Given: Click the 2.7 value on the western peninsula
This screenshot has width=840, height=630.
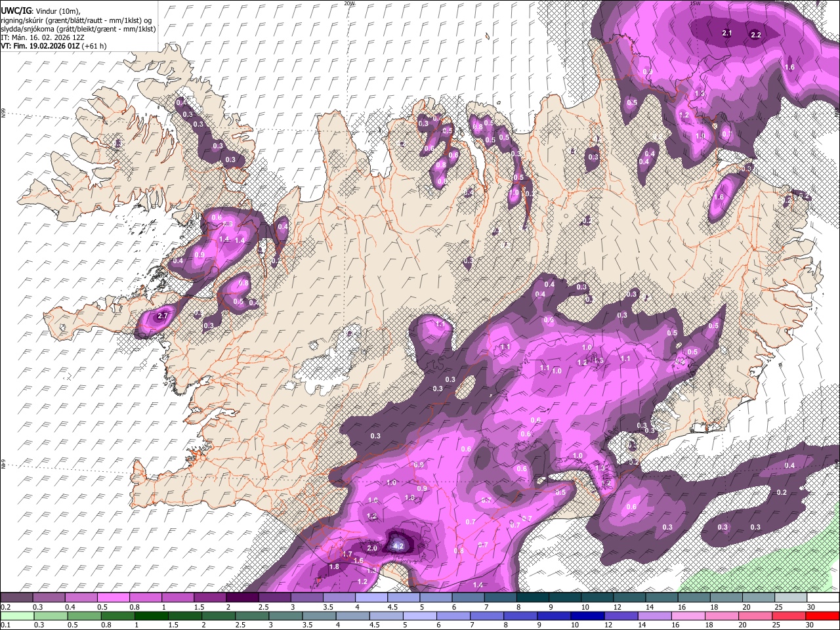Looking at the screenshot, I should click(164, 316).
